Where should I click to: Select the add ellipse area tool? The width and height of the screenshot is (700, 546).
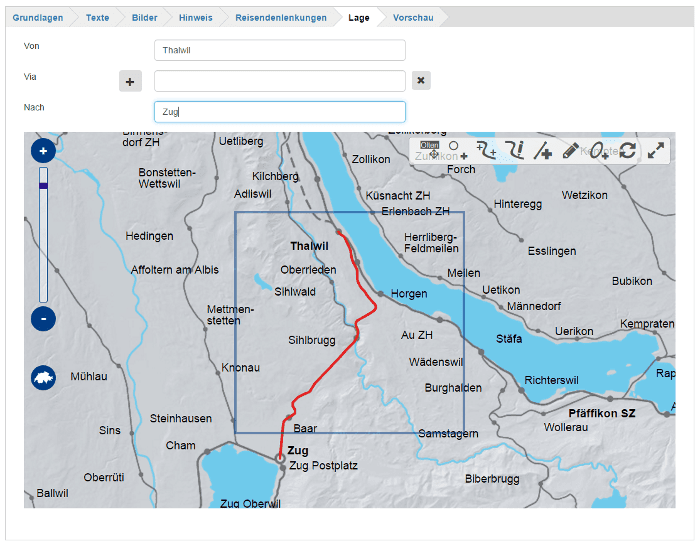coord(599,150)
